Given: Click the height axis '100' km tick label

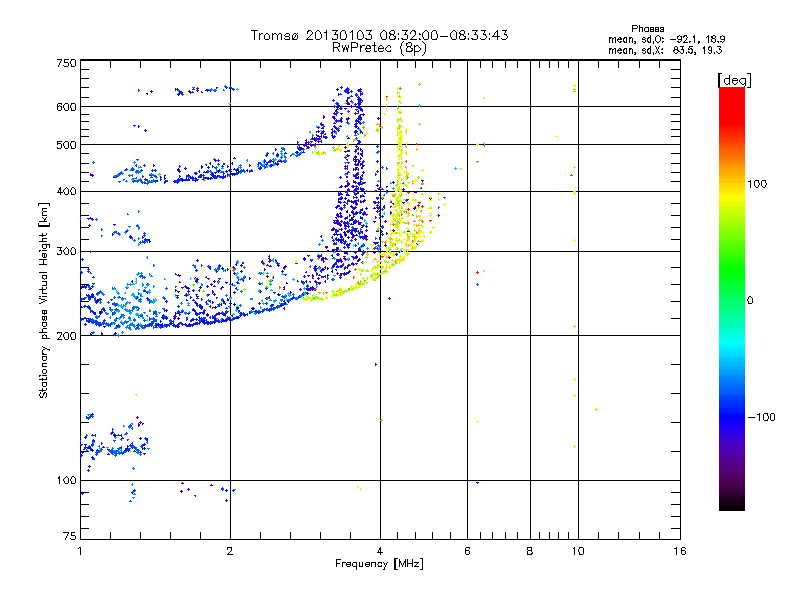Looking at the screenshot, I should pyautogui.click(x=67, y=481).
